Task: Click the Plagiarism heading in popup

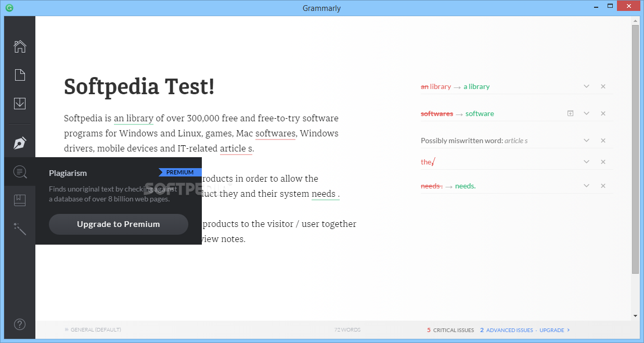Action: [x=68, y=173]
